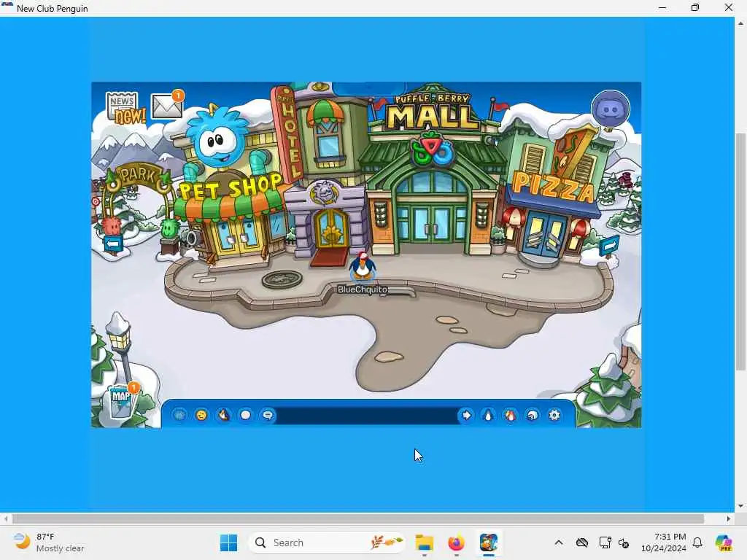
Task: Open File Explorer from taskbar
Action: 424,542
